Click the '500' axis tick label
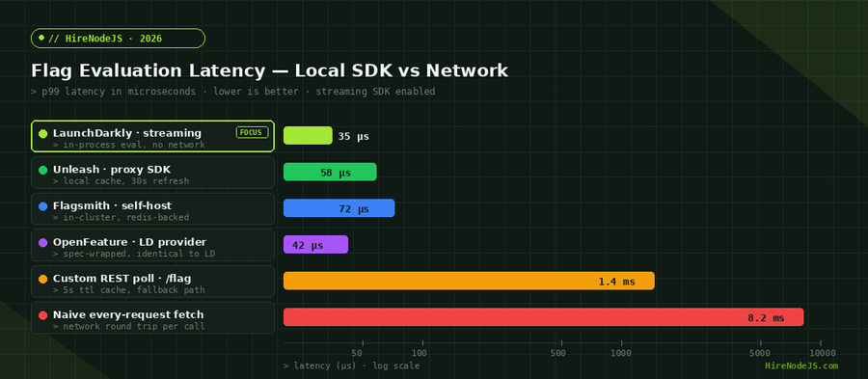The width and height of the screenshot is (868, 379). (558, 353)
